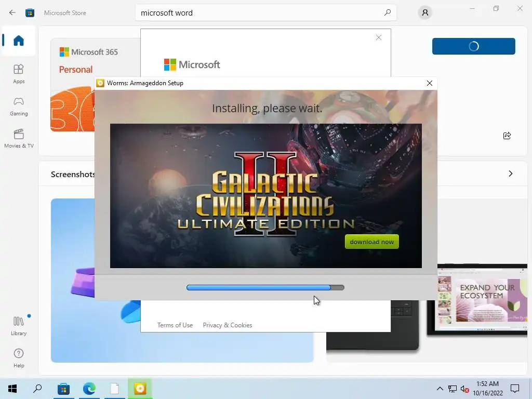Click the Galactic Civilizations II ad banner
Viewport: 532px width, 399px height.
point(265,196)
